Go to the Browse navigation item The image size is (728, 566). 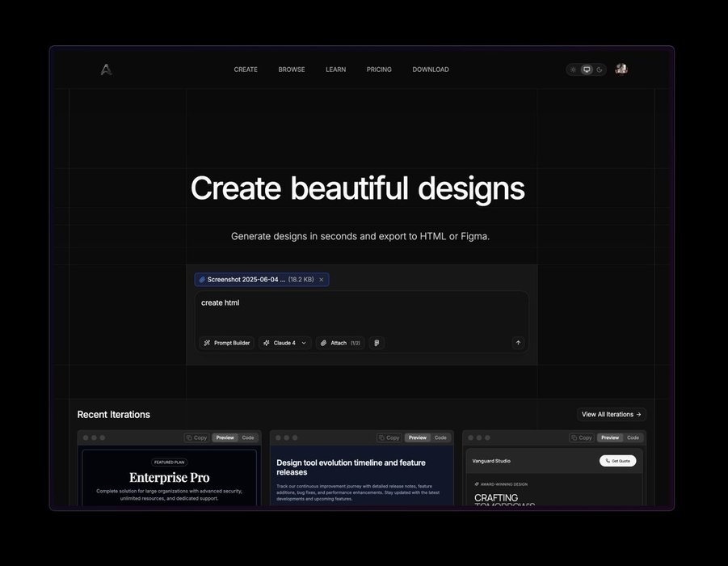pyautogui.click(x=292, y=70)
